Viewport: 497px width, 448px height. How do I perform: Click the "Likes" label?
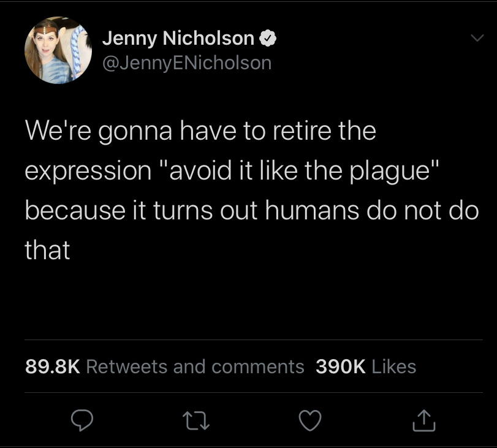[x=394, y=366]
